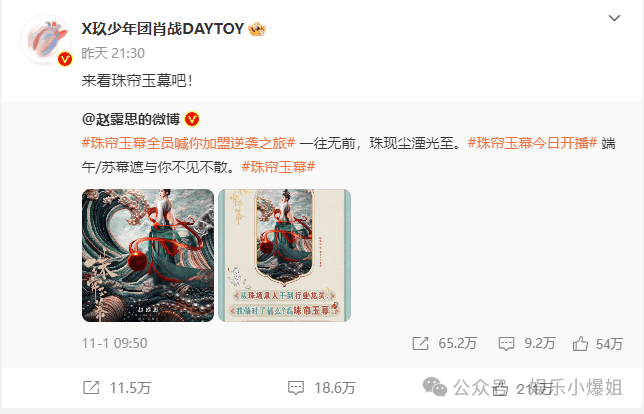Like the original post with 54万
This screenshot has height=414, width=644.
(x=580, y=343)
